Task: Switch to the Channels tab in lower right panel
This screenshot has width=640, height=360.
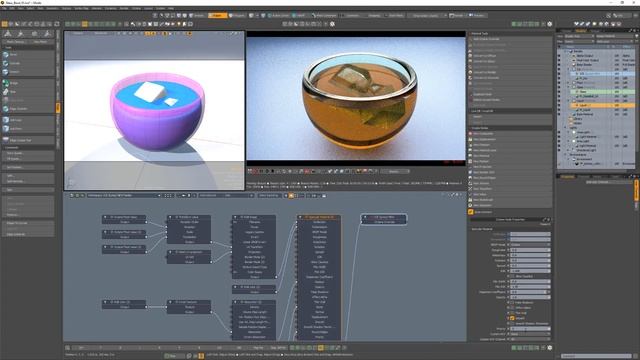Action: tap(584, 176)
